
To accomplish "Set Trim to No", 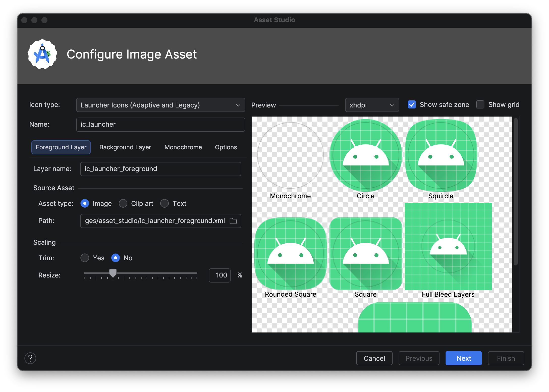I will [116, 258].
